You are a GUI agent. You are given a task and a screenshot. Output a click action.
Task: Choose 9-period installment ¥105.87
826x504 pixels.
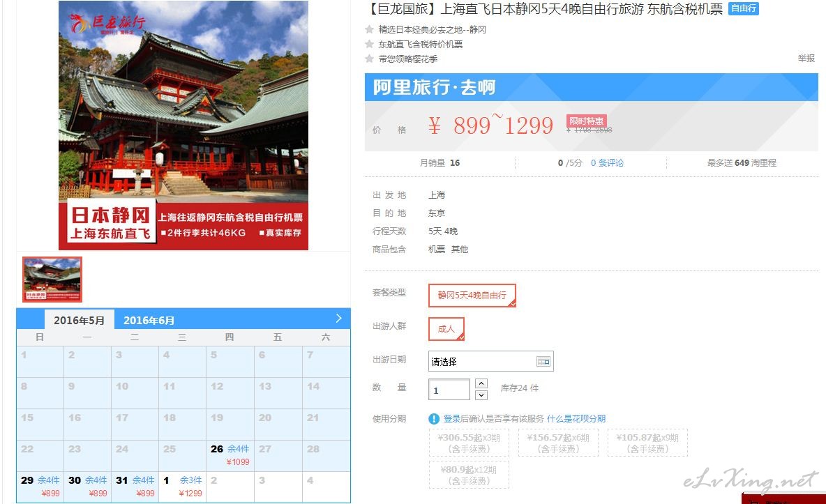[647, 443]
